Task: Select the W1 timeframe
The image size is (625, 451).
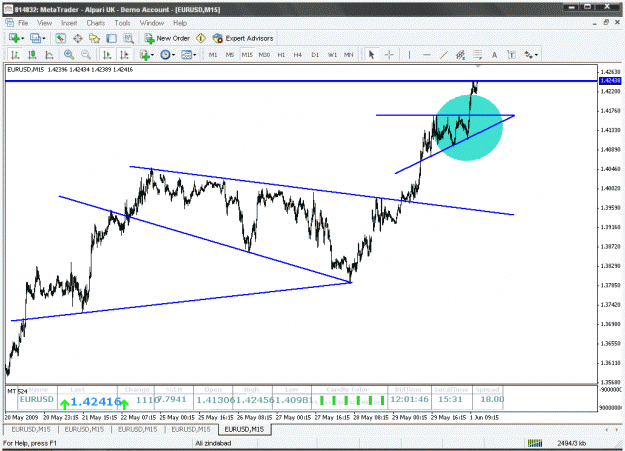Action: coord(332,55)
